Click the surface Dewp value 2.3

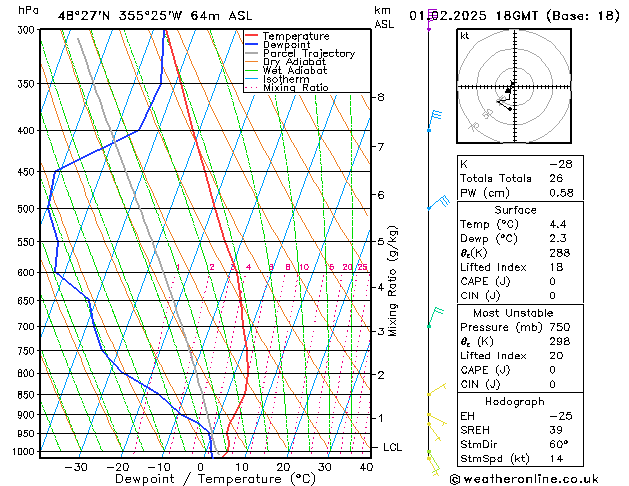[x=558, y=239]
